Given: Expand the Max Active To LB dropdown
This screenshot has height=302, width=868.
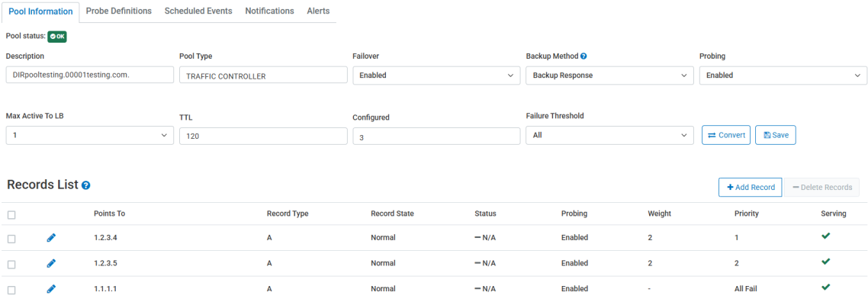Looking at the screenshot, I should (90, 135).
